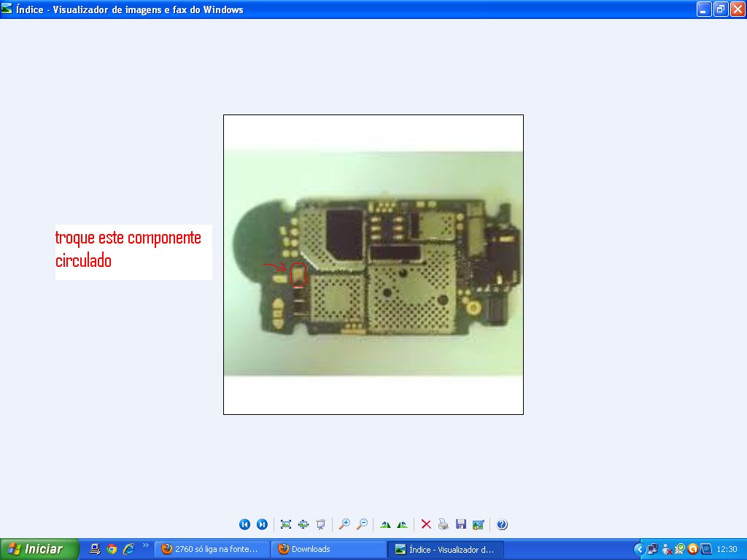Viewport: 747px width, 560px height.
Task: Click the Best Fit view icon
Action: 286,524
